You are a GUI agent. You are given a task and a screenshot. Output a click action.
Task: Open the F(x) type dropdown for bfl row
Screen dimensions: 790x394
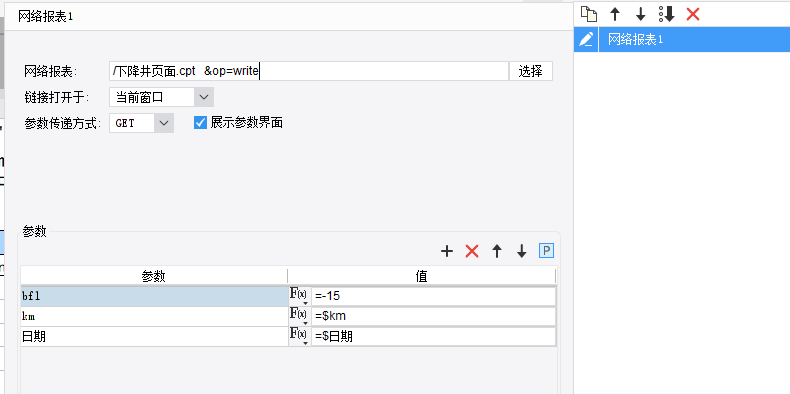point(299,296)
